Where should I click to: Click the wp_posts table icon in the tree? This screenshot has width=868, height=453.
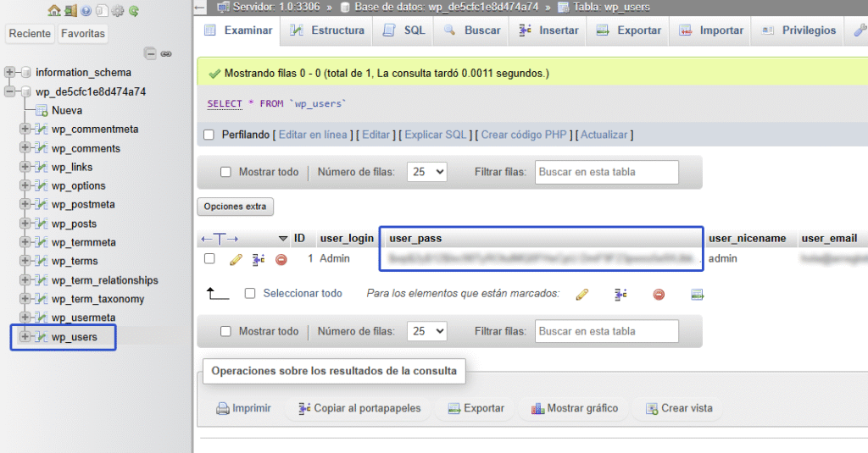pyautogui.click(x=42, y=224)
